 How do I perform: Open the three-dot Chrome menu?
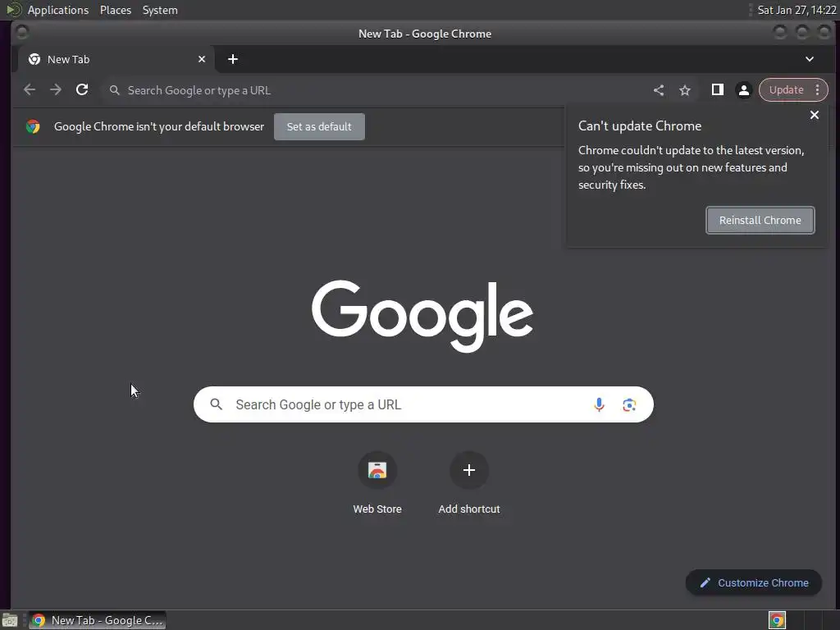[x=818, y=90]
